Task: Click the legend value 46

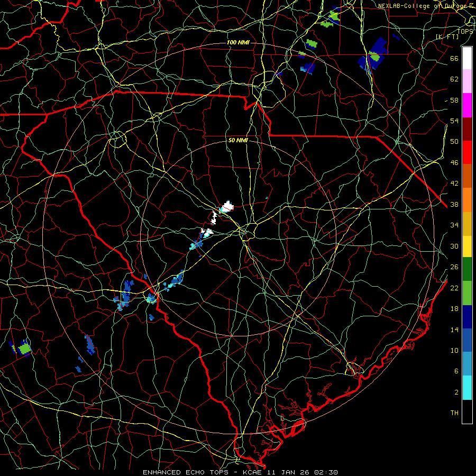Action: point(454,163)
